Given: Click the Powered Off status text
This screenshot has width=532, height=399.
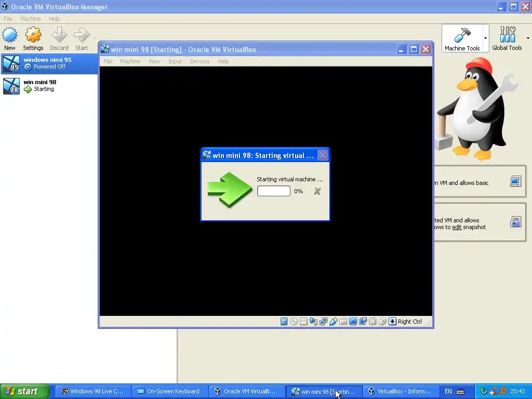Looking at the screenshot, I should pyautogui.click(x=49, y=67).
